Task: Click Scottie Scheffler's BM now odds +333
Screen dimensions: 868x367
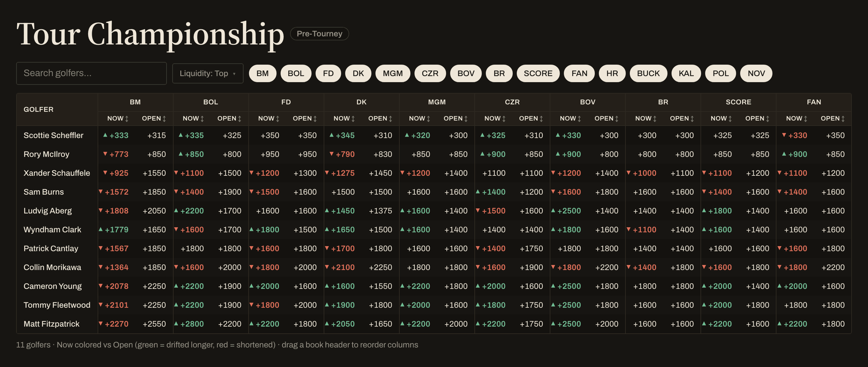Action: (x=119, y=135)
